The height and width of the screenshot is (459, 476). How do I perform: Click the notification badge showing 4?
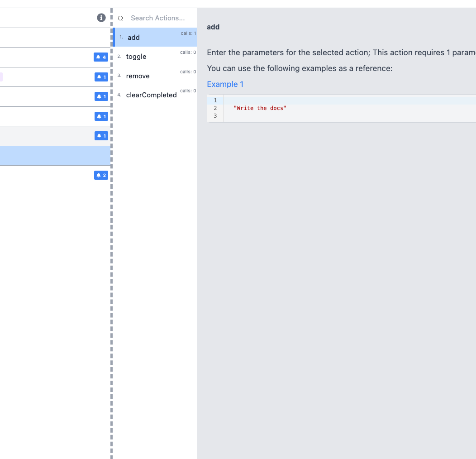(101, 57)
